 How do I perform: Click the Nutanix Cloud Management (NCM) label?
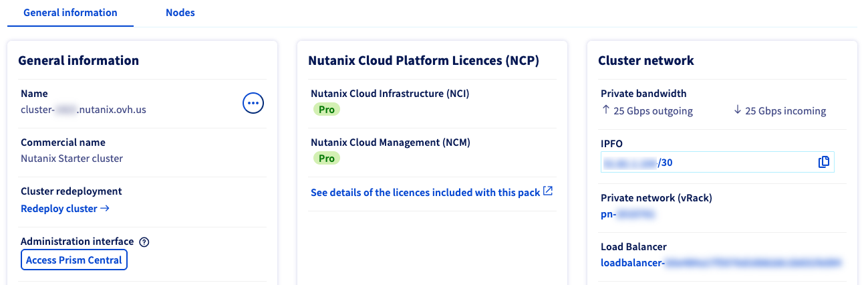[392, 142]
